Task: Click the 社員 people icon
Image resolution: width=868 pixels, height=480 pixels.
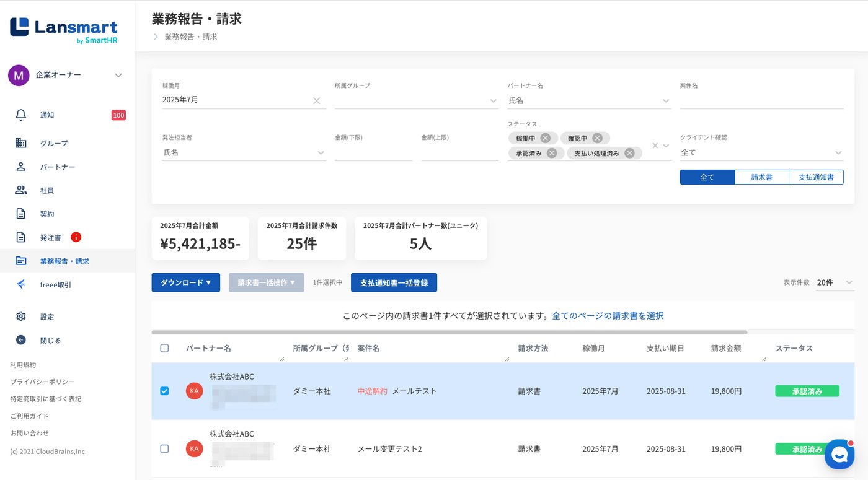Action: [x=21, y=190]
